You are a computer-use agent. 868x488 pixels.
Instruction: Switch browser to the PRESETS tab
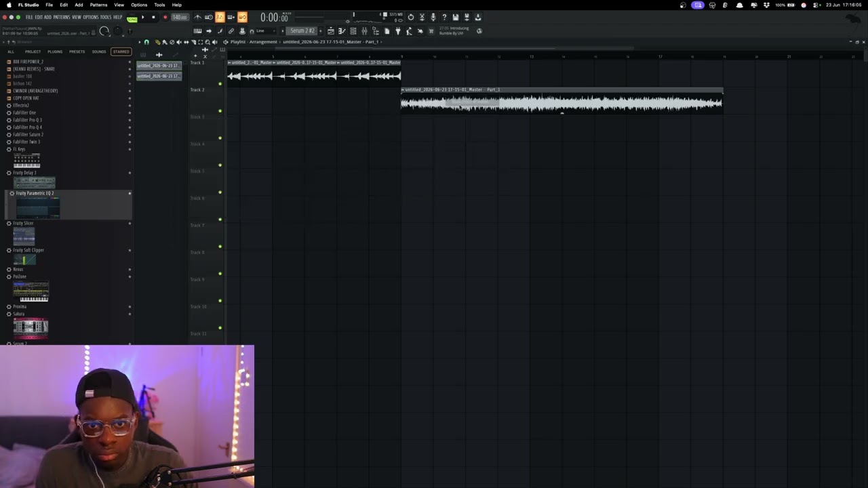77,52
